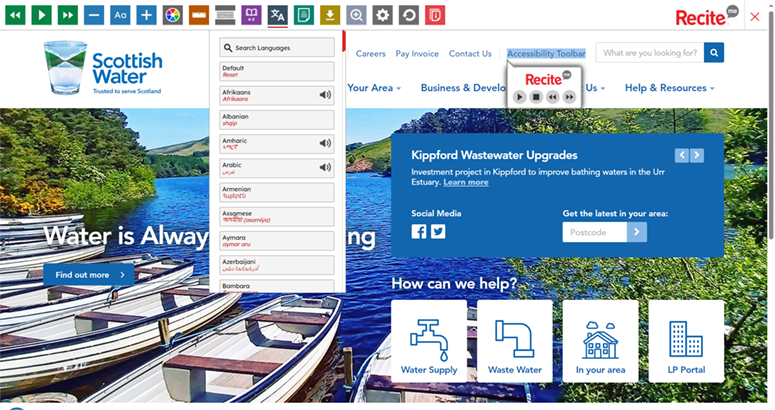Click the Search Languages field
Viewport: 775px width, 410px height.
tap(277, 47)
